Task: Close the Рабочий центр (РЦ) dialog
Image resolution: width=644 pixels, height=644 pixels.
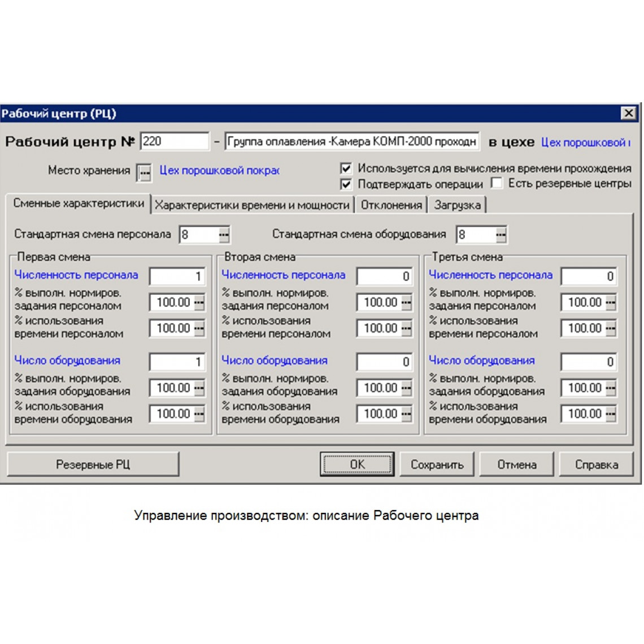Action: (629, 113)
